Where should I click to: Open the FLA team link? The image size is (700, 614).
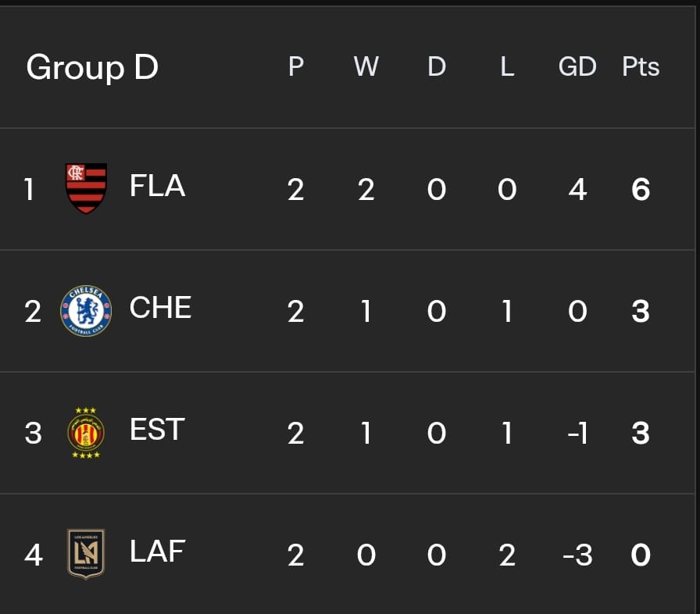pos(157,186)
